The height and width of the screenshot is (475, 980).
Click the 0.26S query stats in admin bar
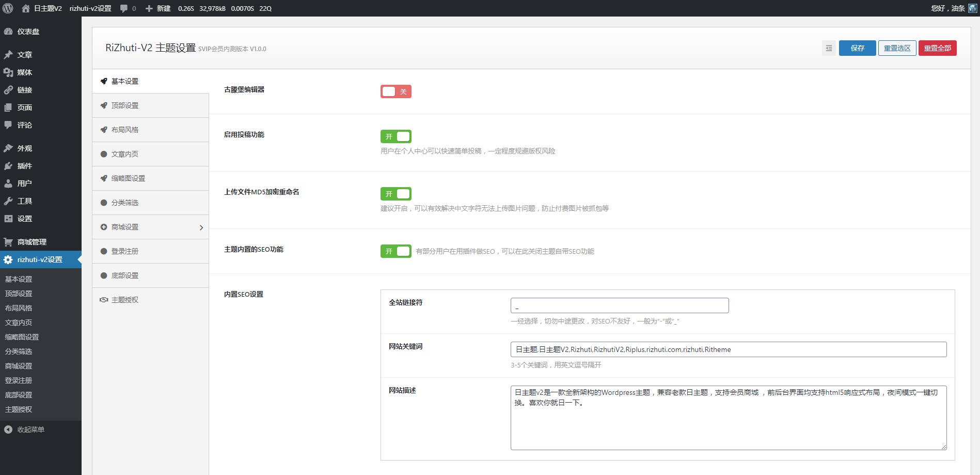pos(186,8)
